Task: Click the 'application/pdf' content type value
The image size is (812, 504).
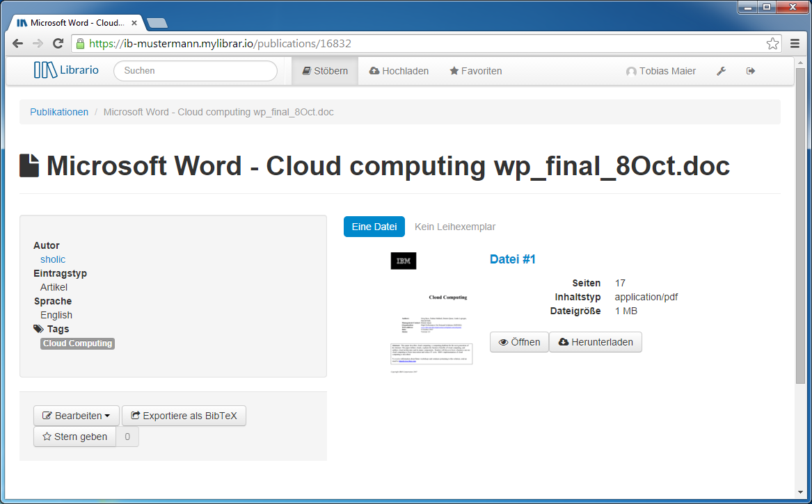Action: (x=646, y=297)
